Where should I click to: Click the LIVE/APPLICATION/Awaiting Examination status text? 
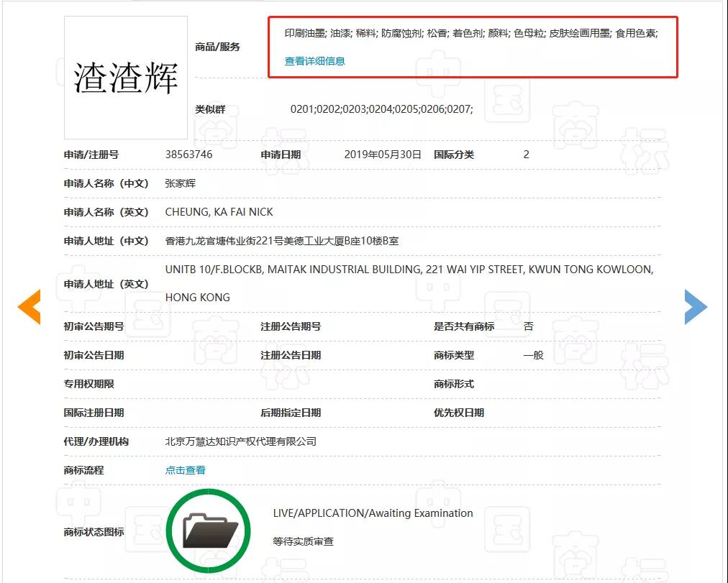click(x=373, y=513)
